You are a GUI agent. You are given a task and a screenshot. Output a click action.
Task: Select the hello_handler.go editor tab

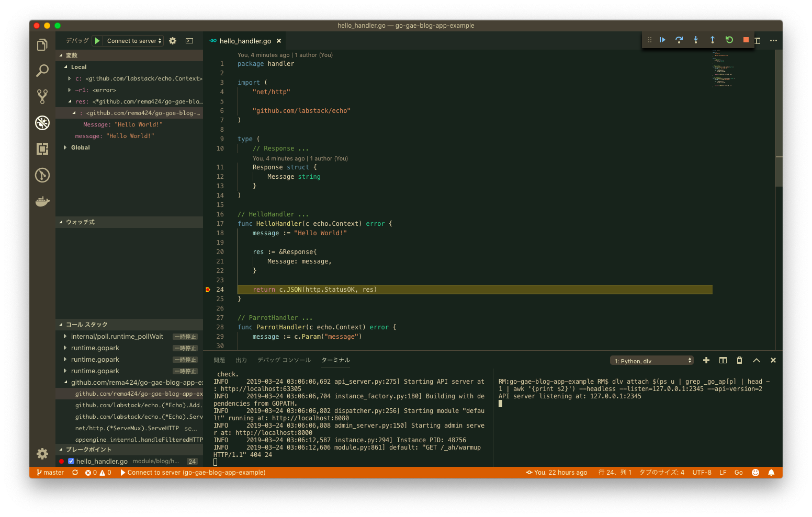point(245,41)
